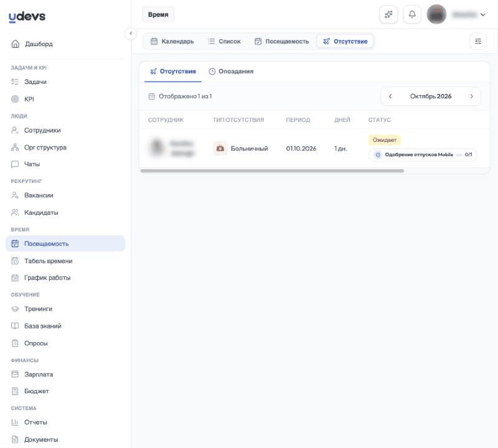Click the СОТРУДНИК column header

(x=166, y=120)
